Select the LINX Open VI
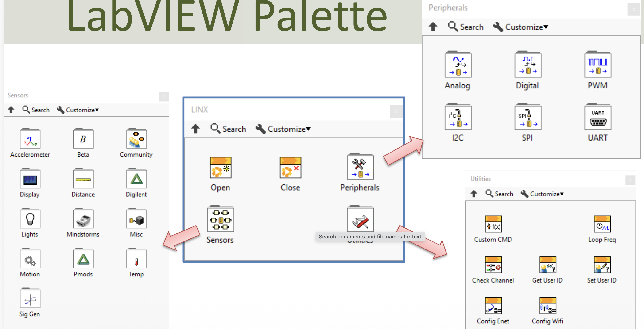Viewport: 644px width, 329px height. [221, 167]
